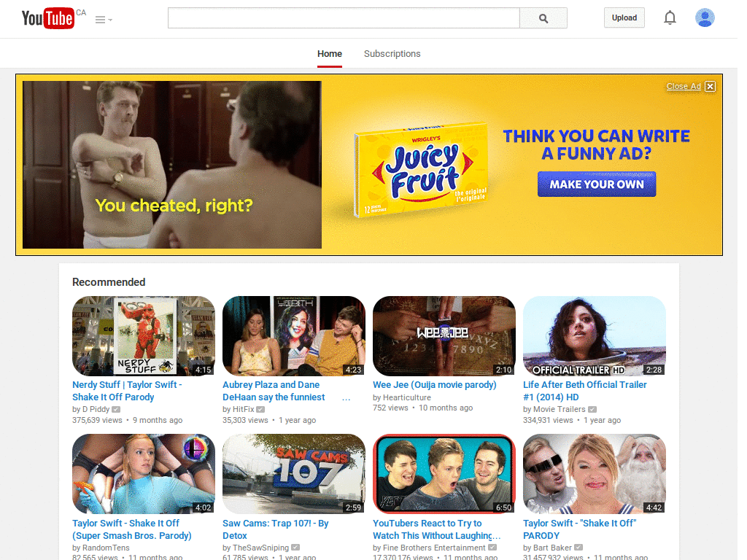Open Bart Baker channel link
Image resolution: width=747 pixels, height=560 pixels.
[552, 548]
